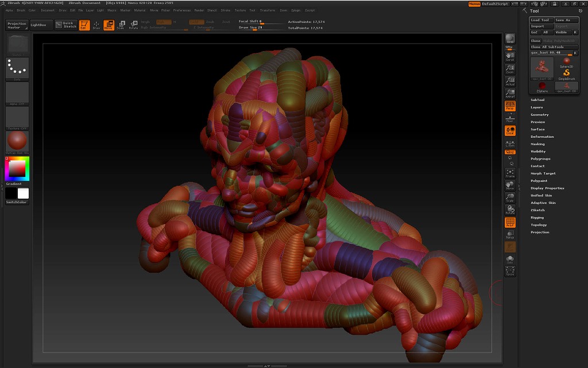Click the main color picker square

[17, 168]
